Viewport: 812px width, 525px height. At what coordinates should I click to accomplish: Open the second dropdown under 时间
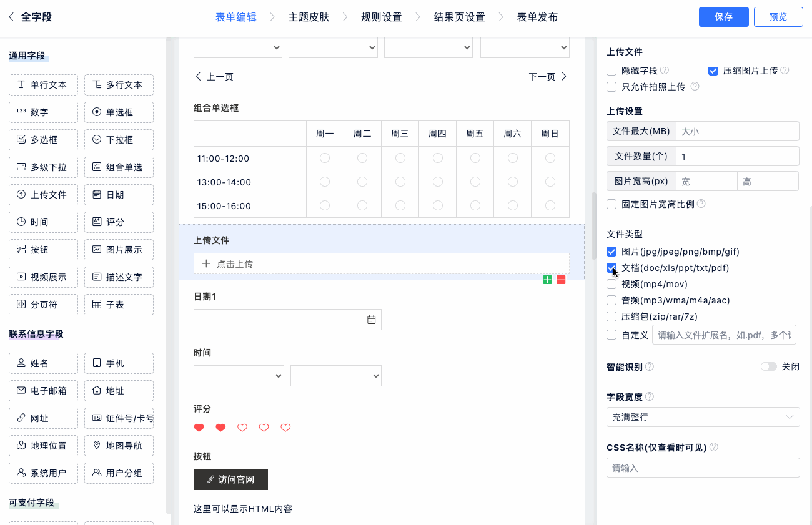pyautogui.click(x=335, y=376)
